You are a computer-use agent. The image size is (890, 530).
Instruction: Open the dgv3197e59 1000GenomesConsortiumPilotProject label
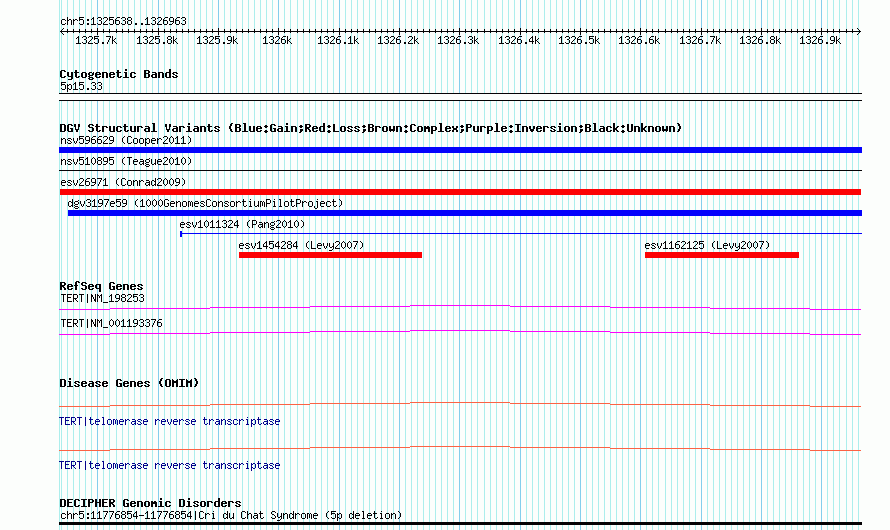coord(205,203)
